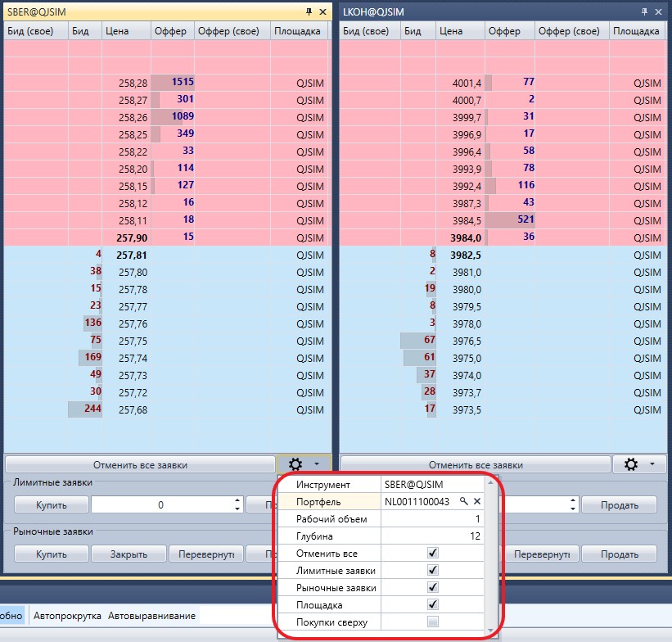Click Перевернуть button in LKOH panel
The image size is (672, 642).
pos(542,554)
